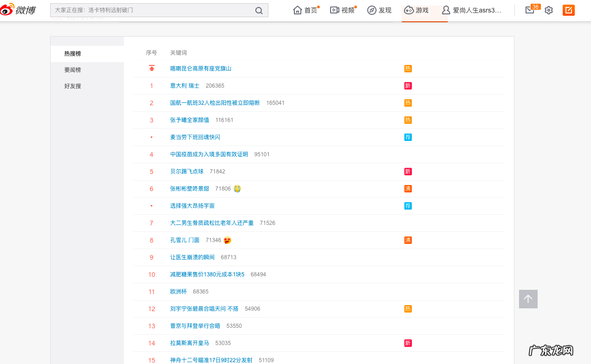Open messages envelope icon with 36 badge
The width and height of the screenshot is (591, 364).
(530, 10)
